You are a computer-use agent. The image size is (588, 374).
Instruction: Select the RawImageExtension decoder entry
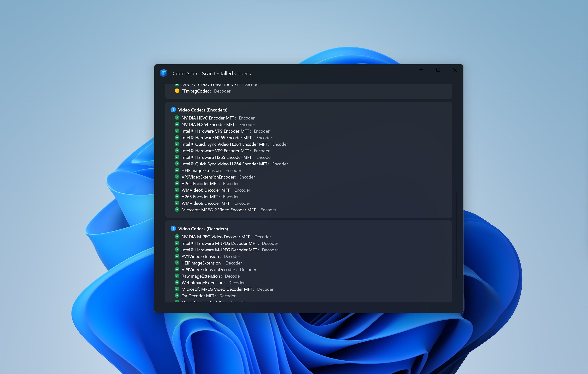(201, 276)
